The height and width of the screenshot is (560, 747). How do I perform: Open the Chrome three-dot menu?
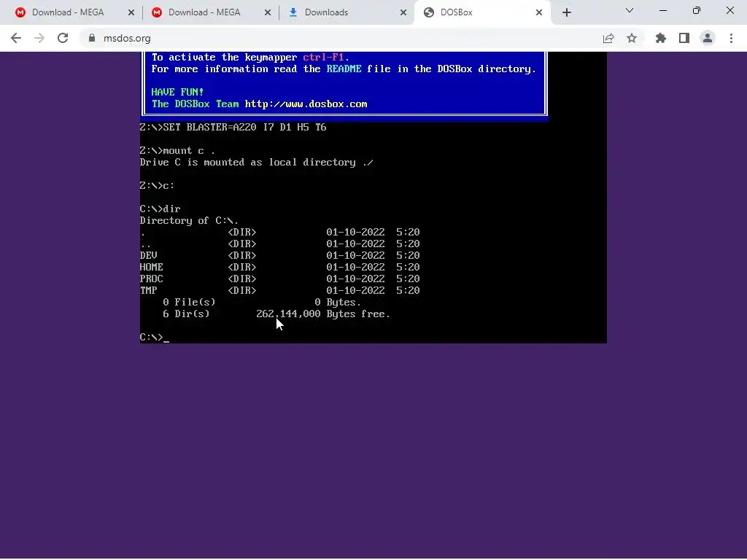[x=731, y=38]
